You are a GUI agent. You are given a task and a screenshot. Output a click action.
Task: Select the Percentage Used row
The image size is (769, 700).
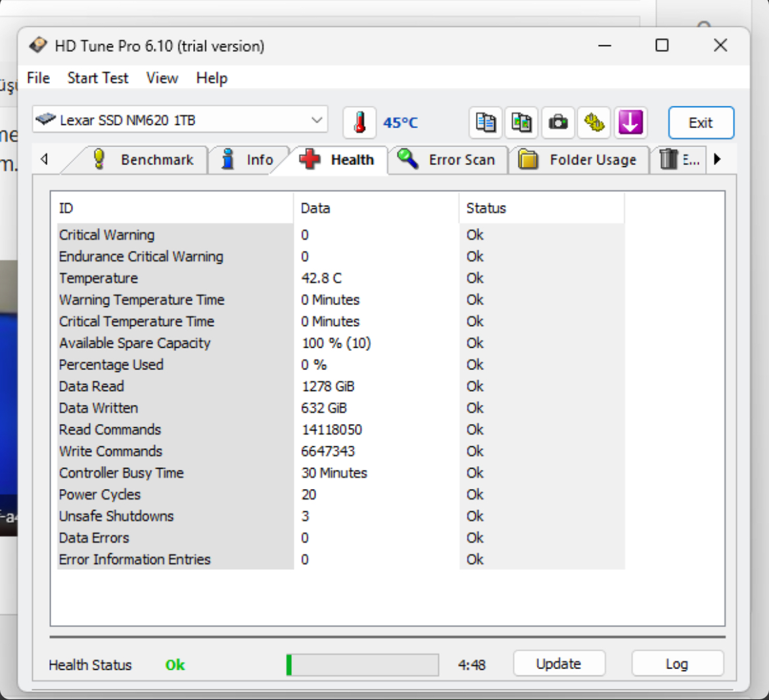(x=340, y=365)
